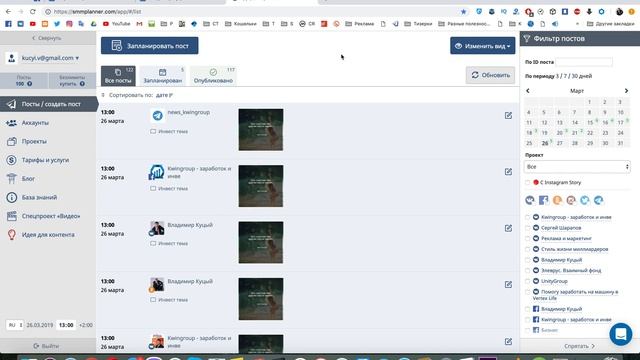The height and width of the screenshot is (360, 640).
Task: Open the support chat widget
Action: [620, 334]
